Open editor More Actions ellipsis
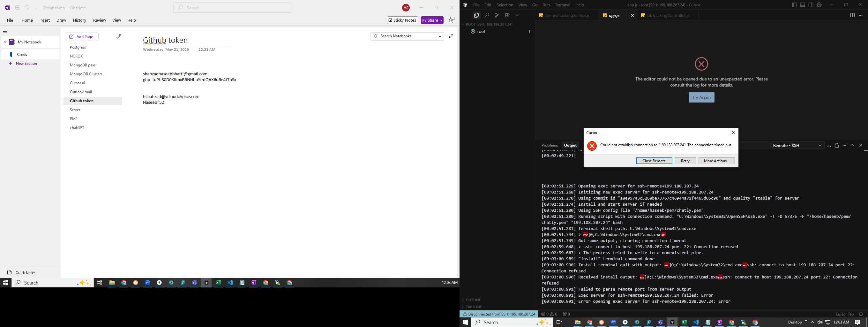 point(861,15)
